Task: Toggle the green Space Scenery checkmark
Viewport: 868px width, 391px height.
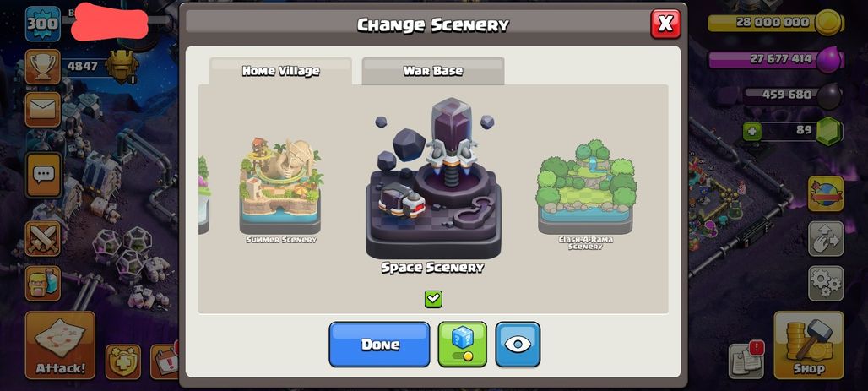Action: (x=433, y=299)
